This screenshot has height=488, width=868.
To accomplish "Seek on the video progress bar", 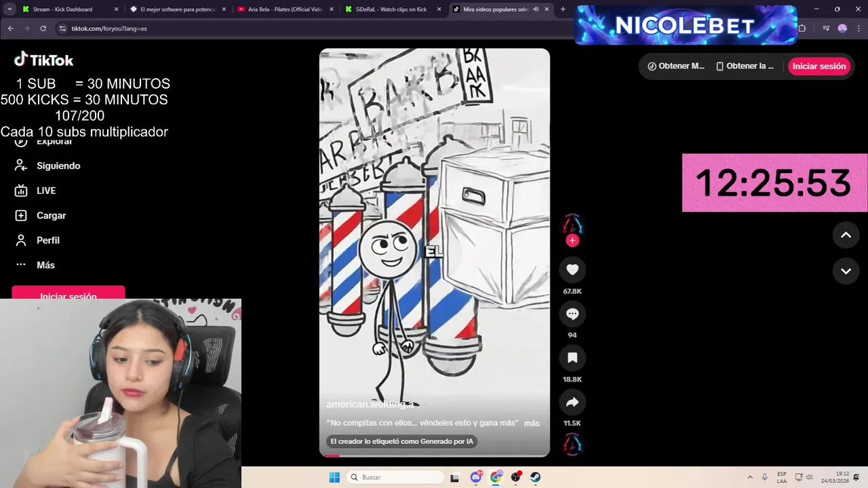I will click(435, 455).
